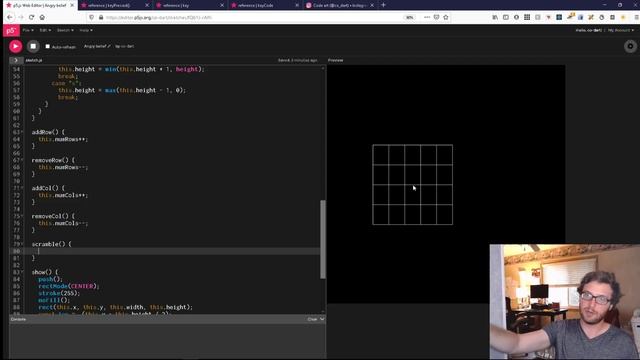Reset the page zoom level indicator

coord(409,18)
